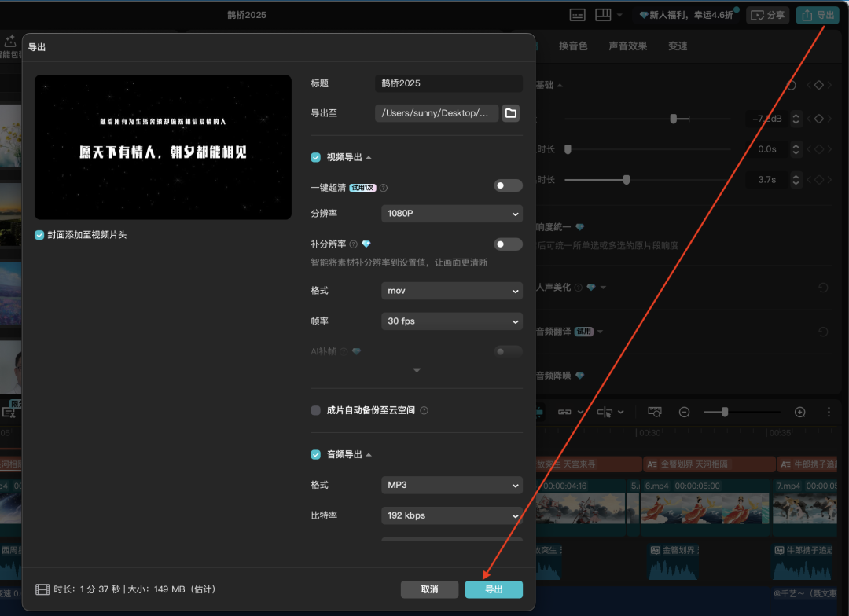
Task: Click the 取消 button
Action: point(429,589)
